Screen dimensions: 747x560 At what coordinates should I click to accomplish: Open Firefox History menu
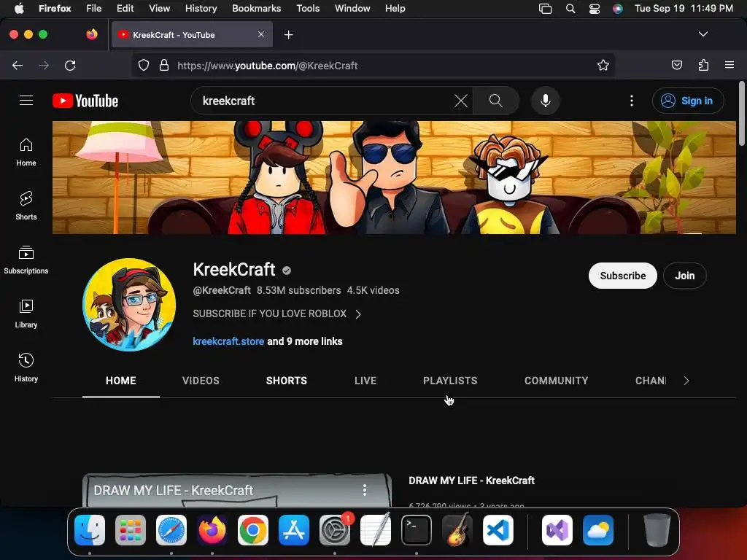point(201,8)
